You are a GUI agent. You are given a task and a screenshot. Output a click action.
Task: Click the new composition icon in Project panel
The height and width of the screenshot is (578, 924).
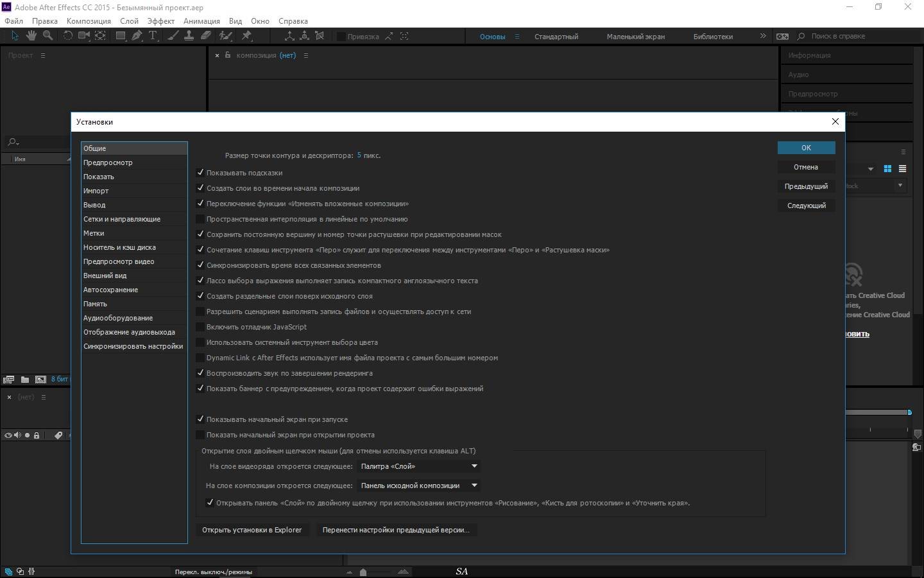[x=40, y=380]
